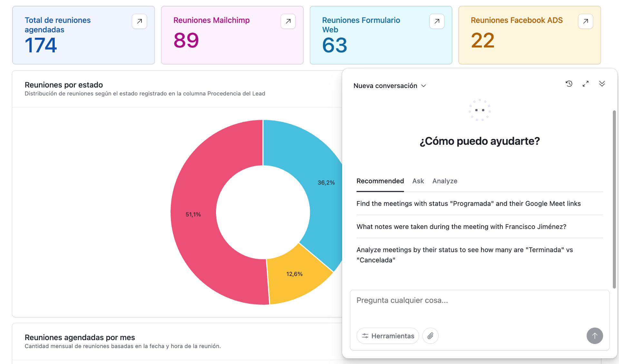This screenshot has height=364, width=619.
Task: Select suggestion about "Programada" meetings and Meet links
Action: point(480,204)
